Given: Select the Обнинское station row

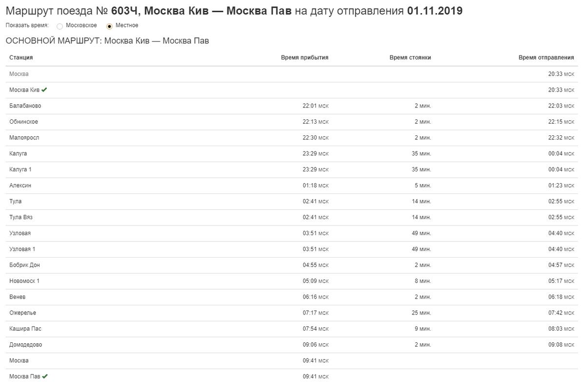Looking at the screenshot, I should (x=292, y=122).
